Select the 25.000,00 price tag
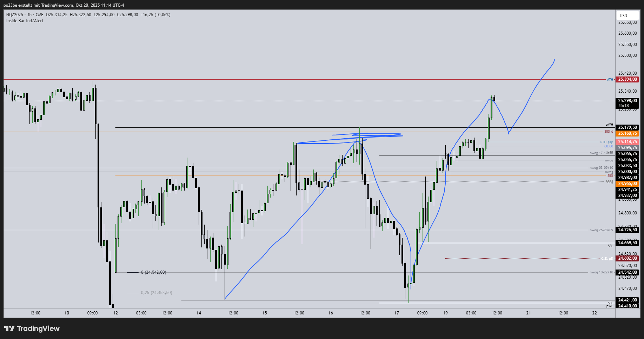This screenshot has width=644, height=339. 628,172
